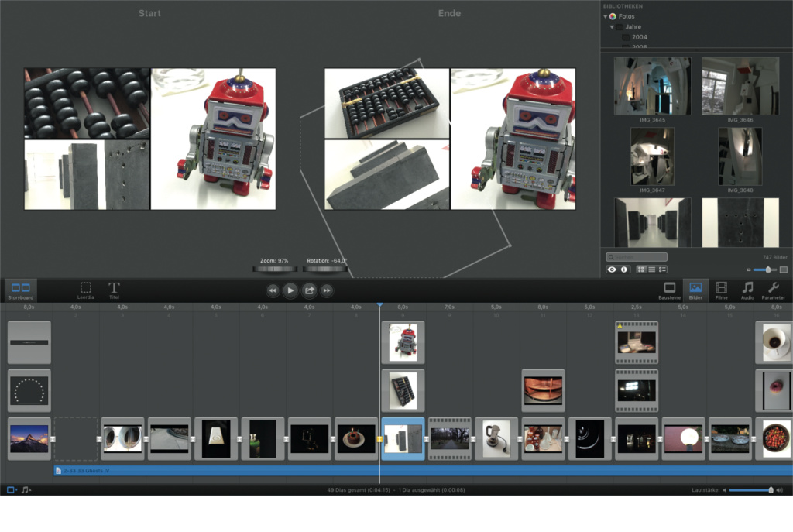793x532 pixels.
Task: Collapse the Fotos library tree
Action: (x=606, y=16)
